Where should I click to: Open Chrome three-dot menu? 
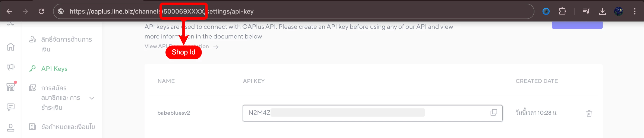coord(635,11)
